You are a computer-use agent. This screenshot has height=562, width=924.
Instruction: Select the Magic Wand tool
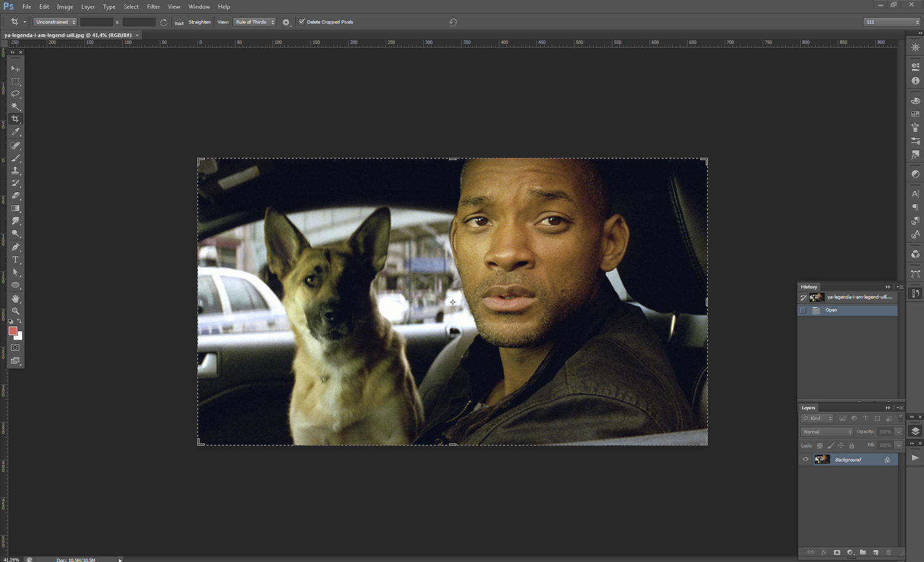[15, 106]
